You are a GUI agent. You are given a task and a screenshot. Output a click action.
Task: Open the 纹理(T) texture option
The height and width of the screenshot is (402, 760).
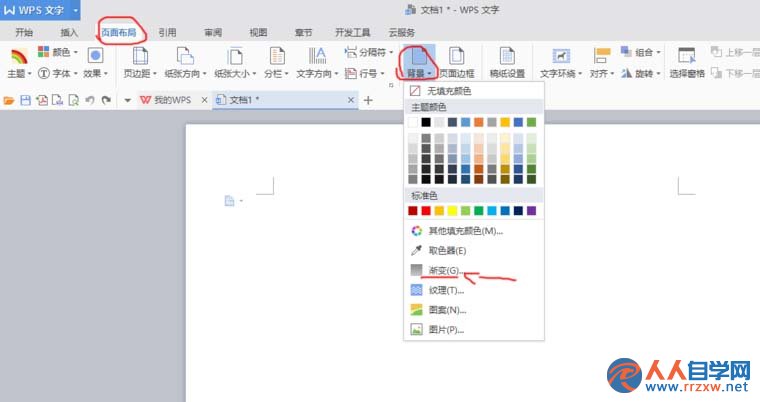(474, 290)
